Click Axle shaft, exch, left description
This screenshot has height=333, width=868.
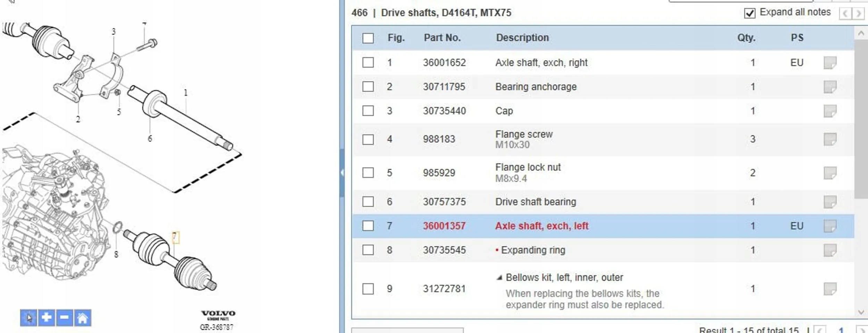(x=542, y=226)
